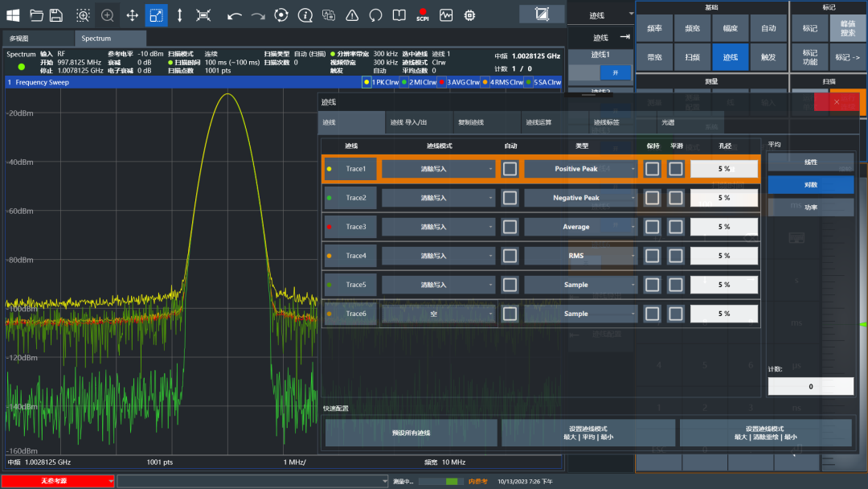The height and width of the screenshot is (489, 868).
Task: Select the four-arrow move tool
Action: (133, 15)
